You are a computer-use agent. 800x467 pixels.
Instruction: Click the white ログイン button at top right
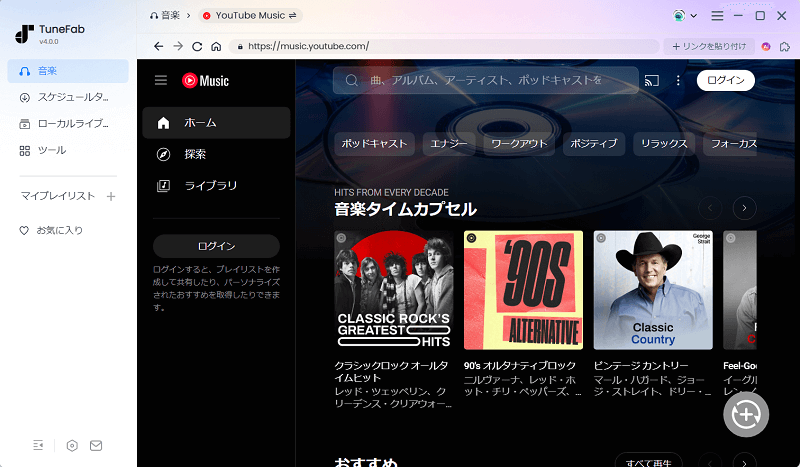point(726,80)
